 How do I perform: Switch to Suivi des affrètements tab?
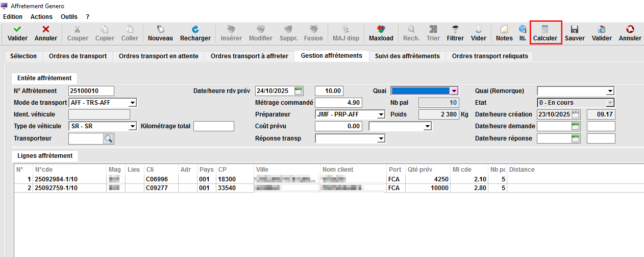[x=407, y=56]
